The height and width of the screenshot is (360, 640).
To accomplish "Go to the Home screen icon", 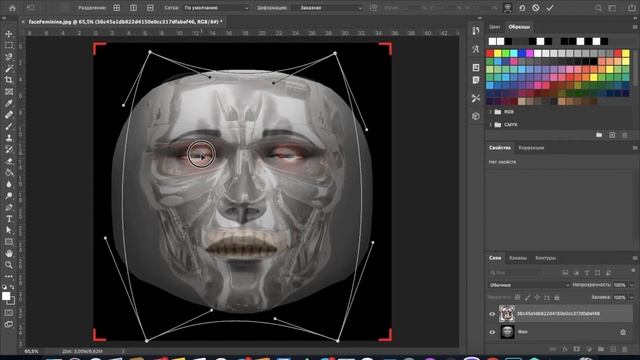I will (12, 8).
